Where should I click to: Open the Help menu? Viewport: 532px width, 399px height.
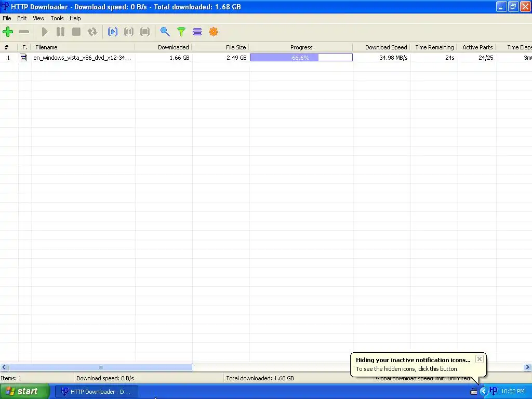(75, 18)
